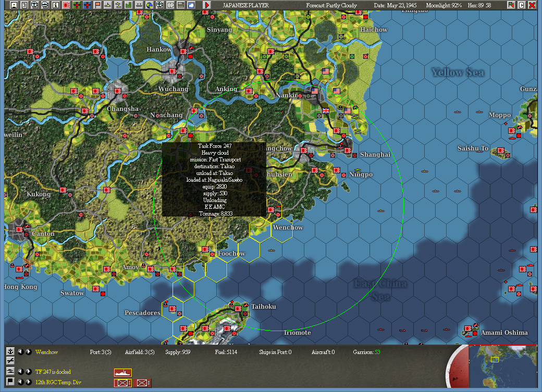Select the red plane on green icon

tap(77, 5)
